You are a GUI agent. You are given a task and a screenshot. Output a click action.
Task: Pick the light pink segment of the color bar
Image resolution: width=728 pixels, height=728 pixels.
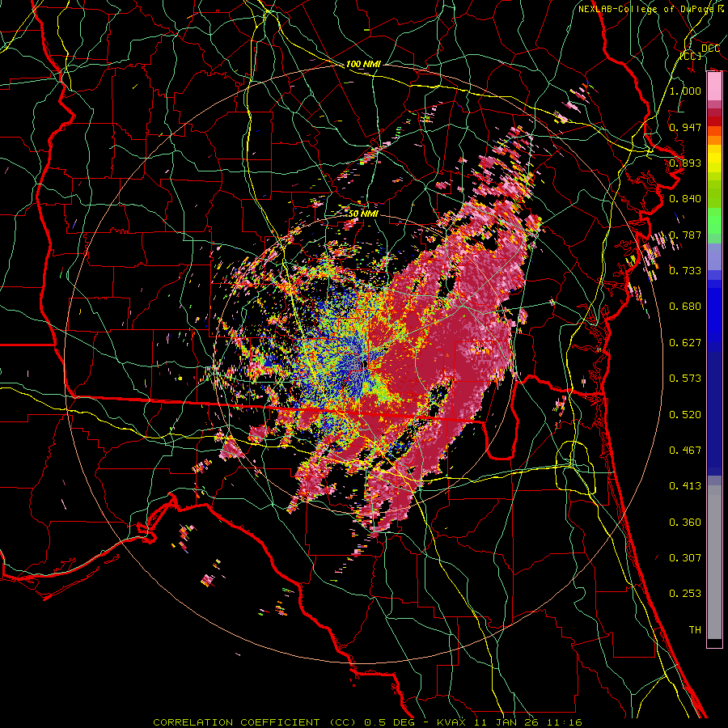pyautogui.click(x=714, y=87)
